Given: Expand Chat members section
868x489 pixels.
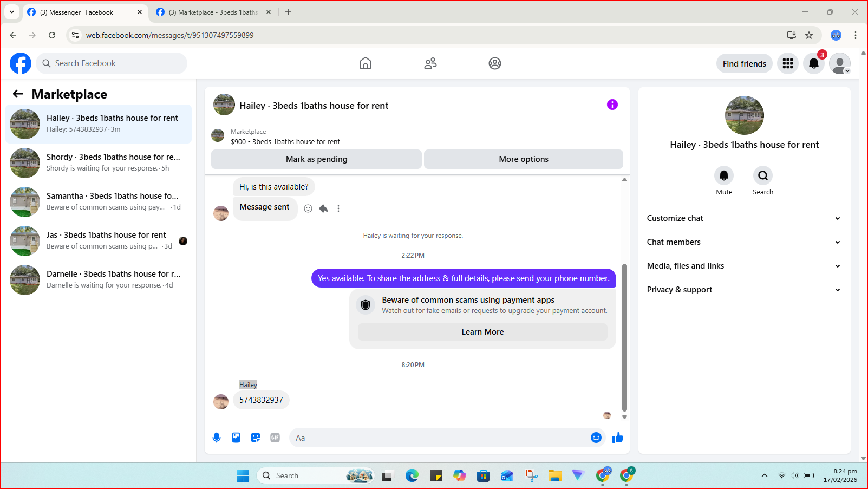Looking at the screenshot, I should point(743,242).
